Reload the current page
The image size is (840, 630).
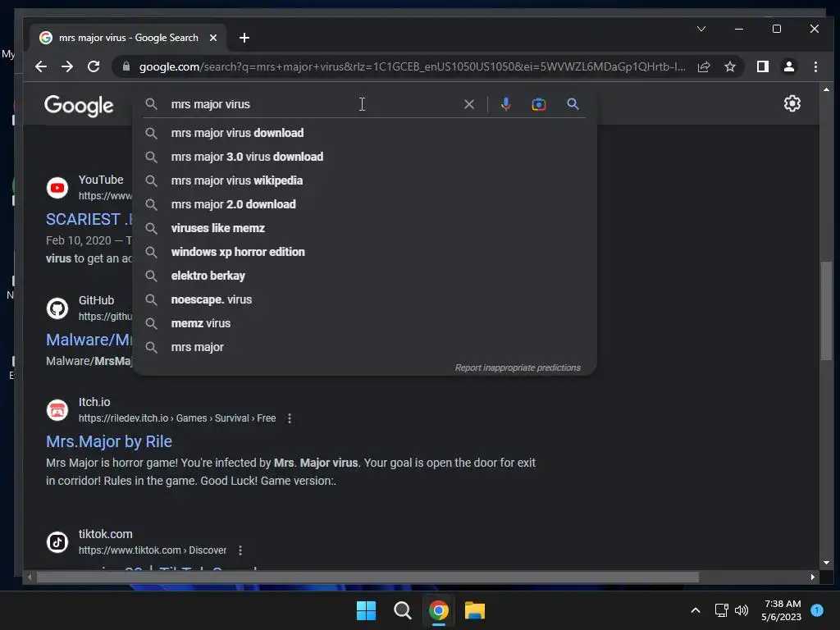click(94, 66)
